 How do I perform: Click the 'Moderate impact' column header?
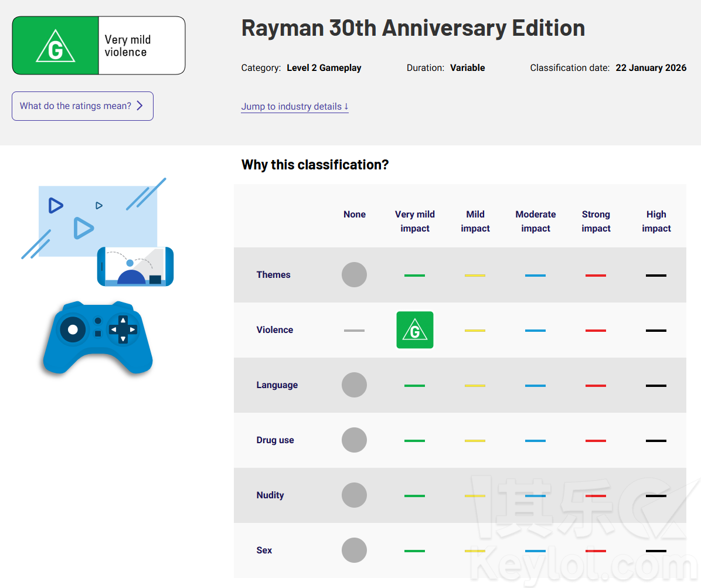(x=535, y=222)
